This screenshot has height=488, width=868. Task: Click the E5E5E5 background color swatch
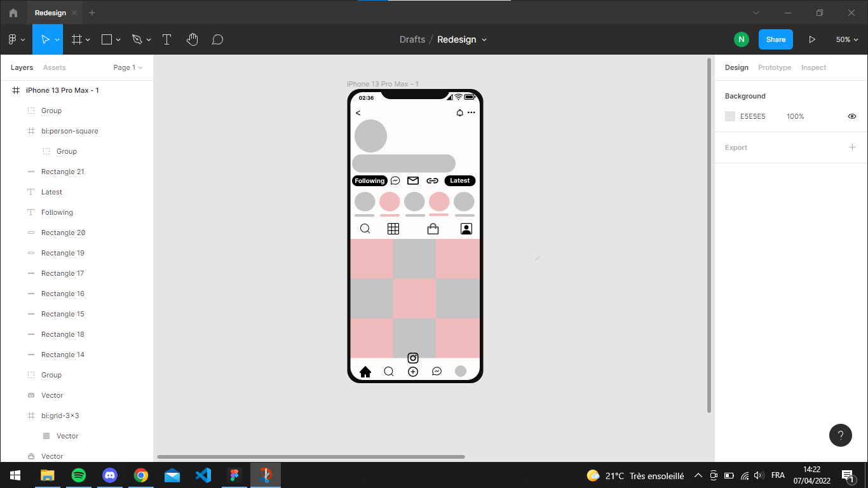click(729, 116)
